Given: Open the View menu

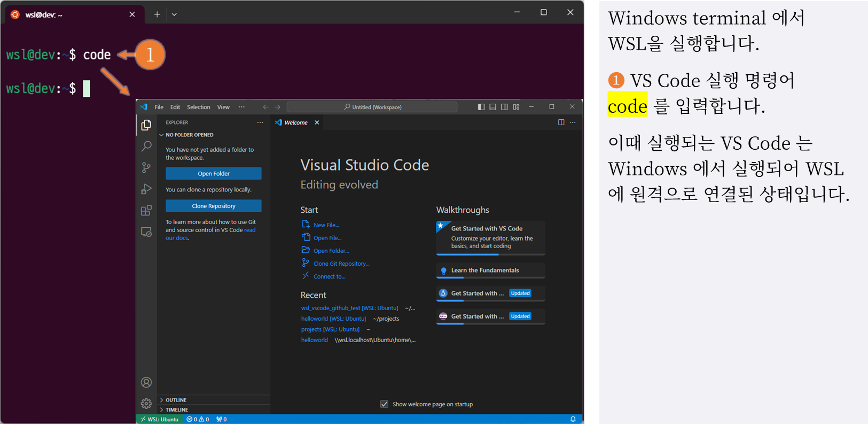Looking at the screenshot, I should [x=223, y=107].
